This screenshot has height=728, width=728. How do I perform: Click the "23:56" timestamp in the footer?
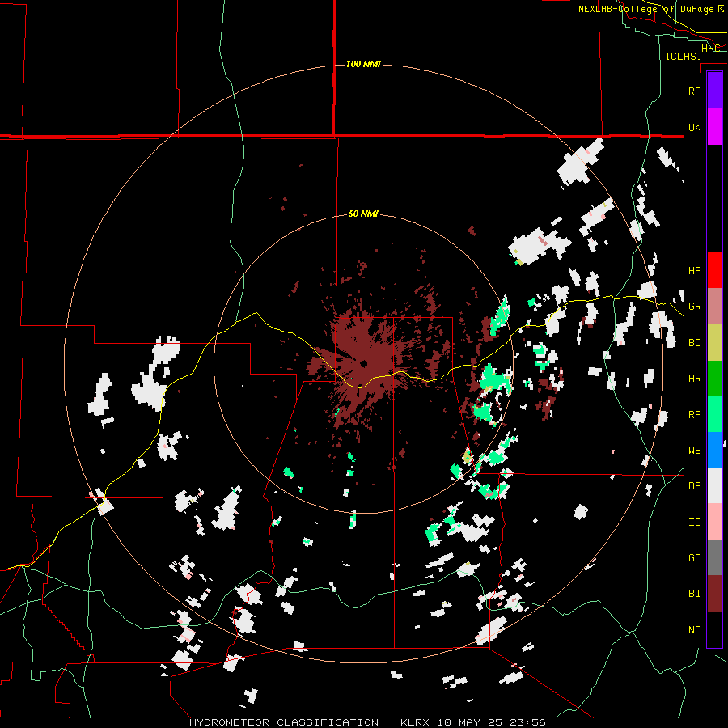click(x=527, y=722)
